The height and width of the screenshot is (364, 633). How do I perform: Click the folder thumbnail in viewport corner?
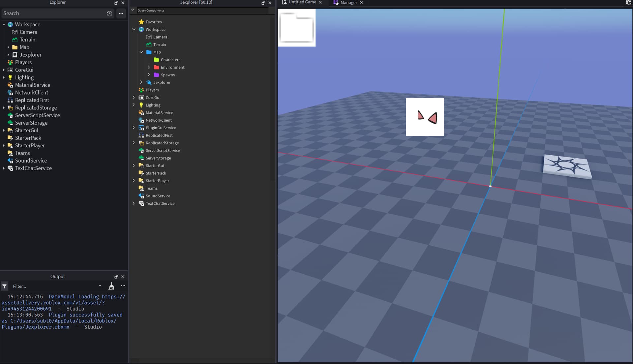click(x=297, y=28)
